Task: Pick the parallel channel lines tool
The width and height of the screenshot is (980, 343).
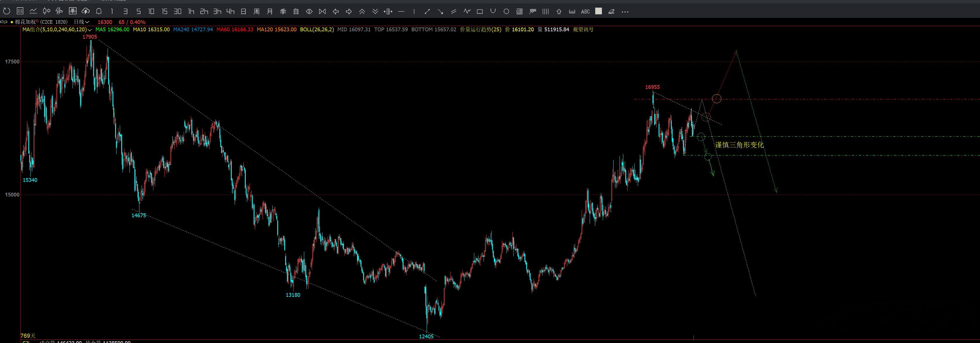Action: click(453, 11)
